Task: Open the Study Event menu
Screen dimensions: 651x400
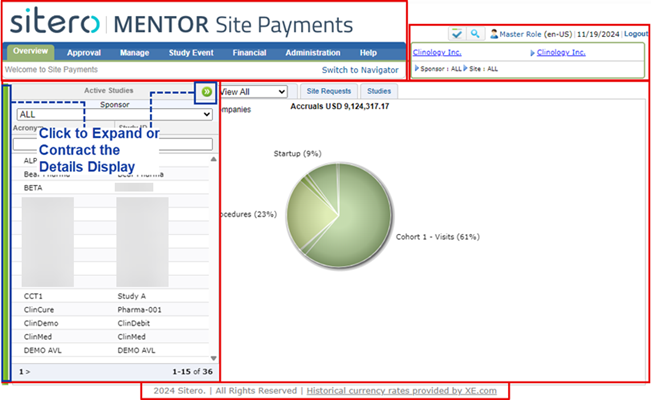Action: [x=191, y=53]
